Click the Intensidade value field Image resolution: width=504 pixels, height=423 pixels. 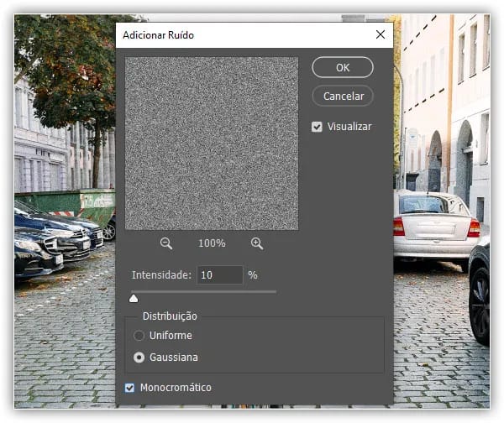click(x=220, y=275)
